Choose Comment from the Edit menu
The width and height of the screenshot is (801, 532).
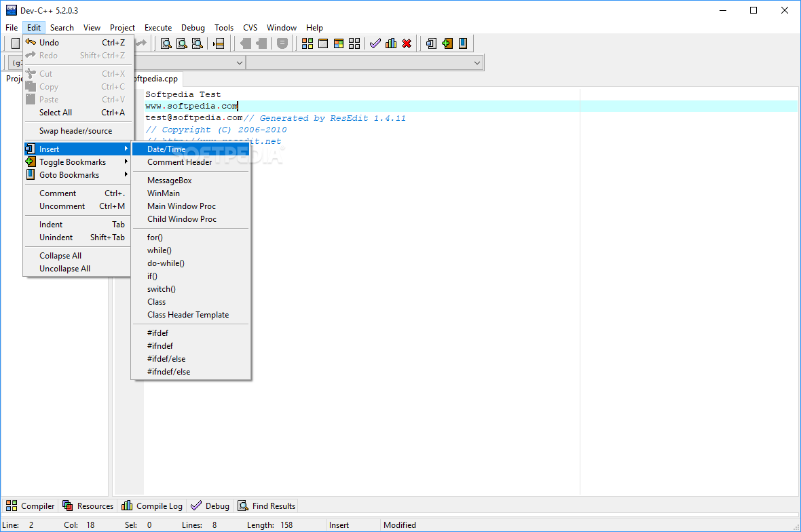pyautogui.click(x=77, y=193)
